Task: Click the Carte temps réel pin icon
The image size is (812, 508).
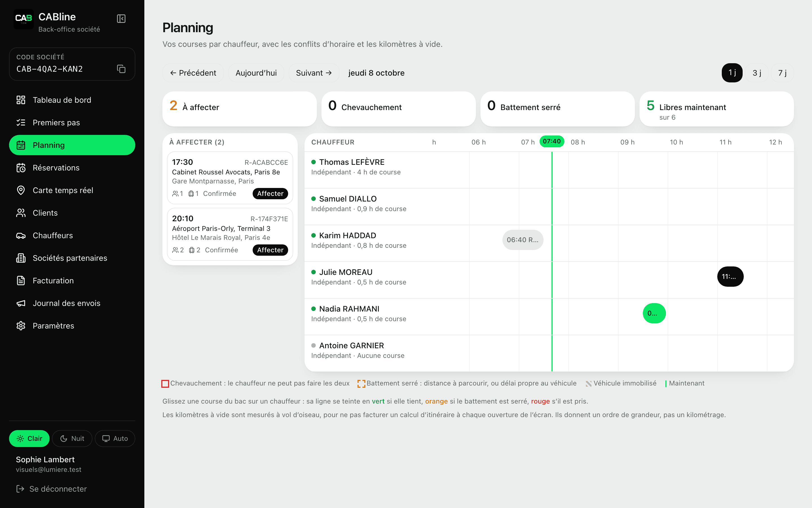Action: tap(21, 190)
